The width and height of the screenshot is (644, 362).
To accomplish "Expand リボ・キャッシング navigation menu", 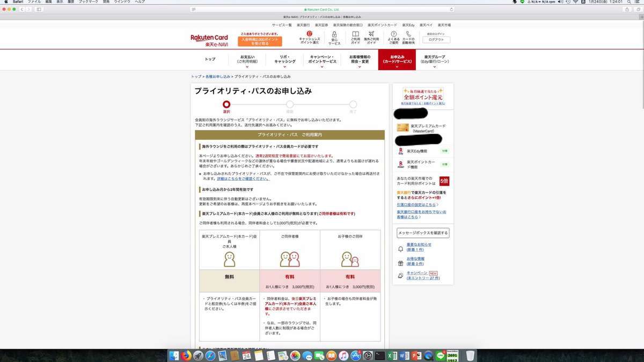I will tap(285, 60).
